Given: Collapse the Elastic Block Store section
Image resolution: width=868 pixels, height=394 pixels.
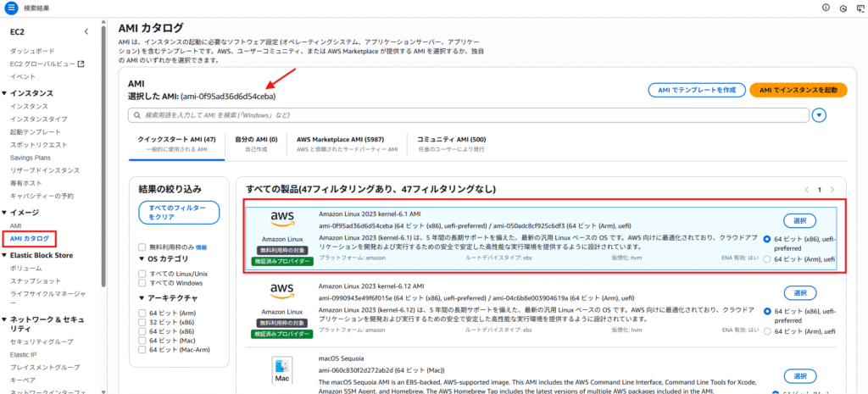Looking at the screenshot, I should click(x=4, y=255).
